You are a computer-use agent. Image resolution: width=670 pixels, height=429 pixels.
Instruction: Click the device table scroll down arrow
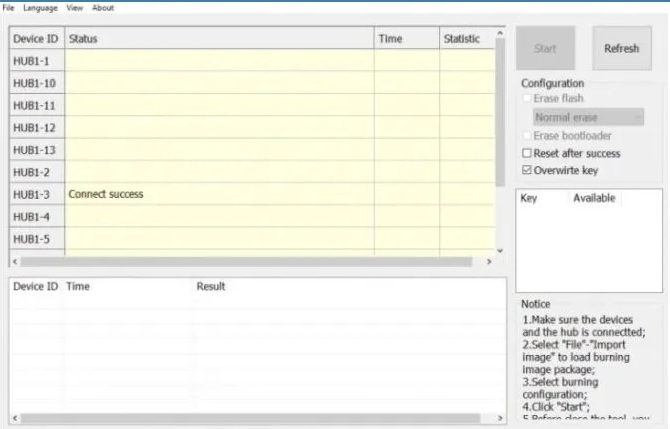[x=500, y=251]
